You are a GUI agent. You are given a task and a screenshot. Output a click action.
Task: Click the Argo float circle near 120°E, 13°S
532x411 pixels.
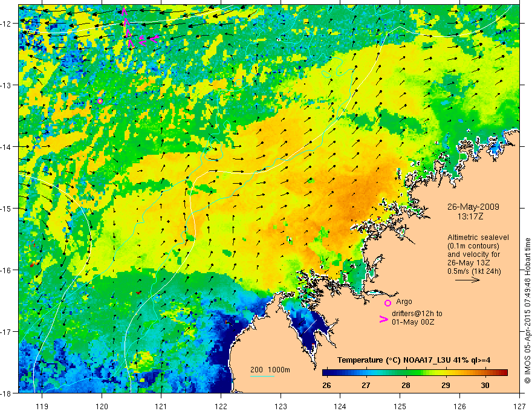click(100, 101)
